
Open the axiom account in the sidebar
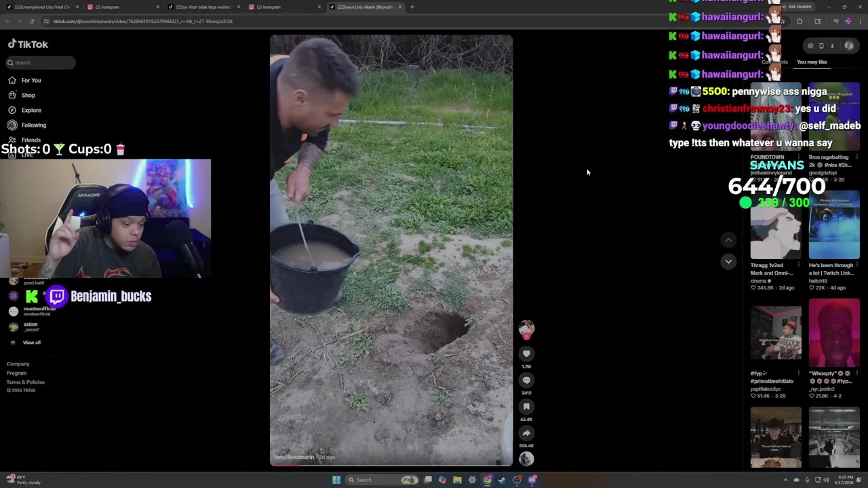pos(26,327)
